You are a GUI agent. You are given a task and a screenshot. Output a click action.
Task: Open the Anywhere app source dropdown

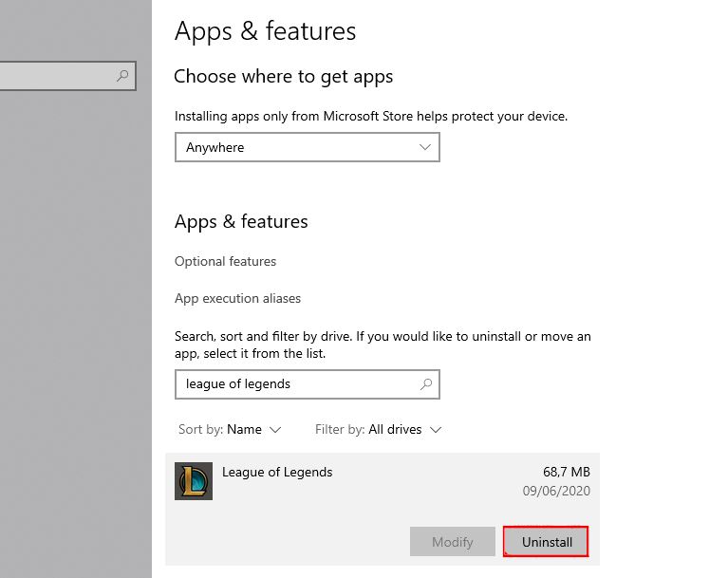pos(307,148)
